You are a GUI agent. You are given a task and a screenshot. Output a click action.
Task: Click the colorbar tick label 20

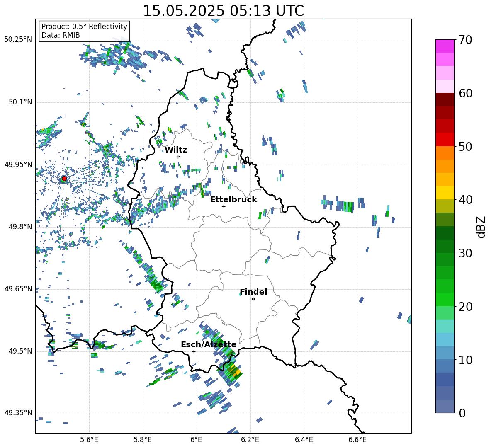pyautogui.click(x=465, y=307)
